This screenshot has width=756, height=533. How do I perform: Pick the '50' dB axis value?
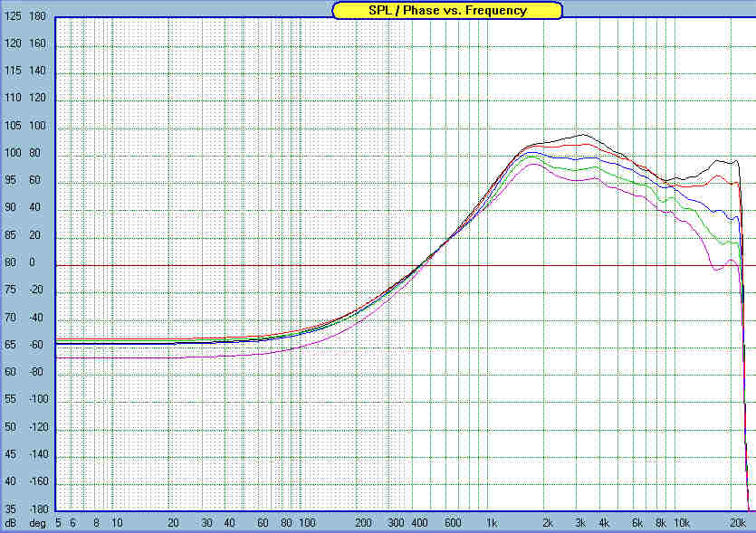(10, 426)
